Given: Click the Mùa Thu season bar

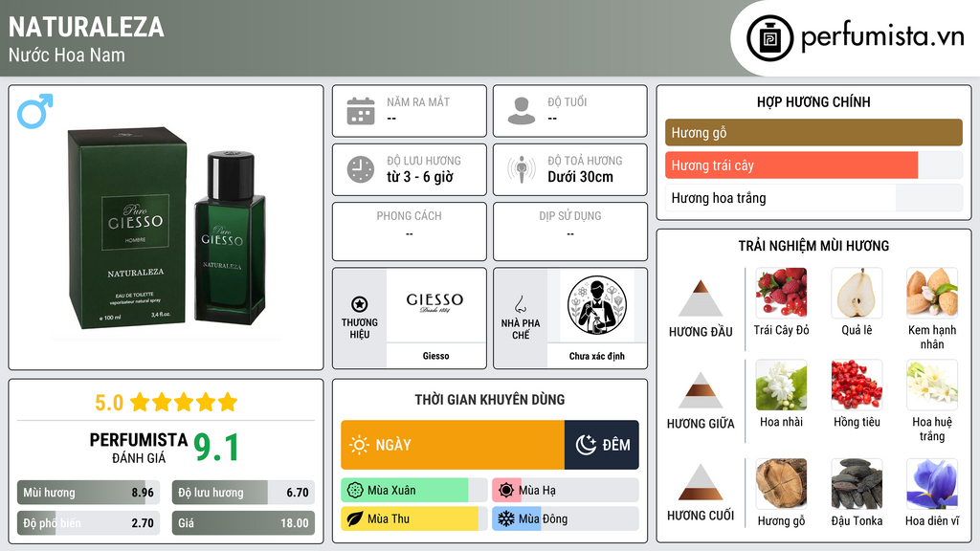Looking at the screenshot, I should [x=413, y=518].
